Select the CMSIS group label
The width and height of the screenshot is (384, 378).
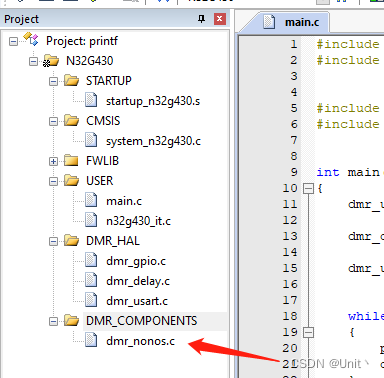(103, 121)
